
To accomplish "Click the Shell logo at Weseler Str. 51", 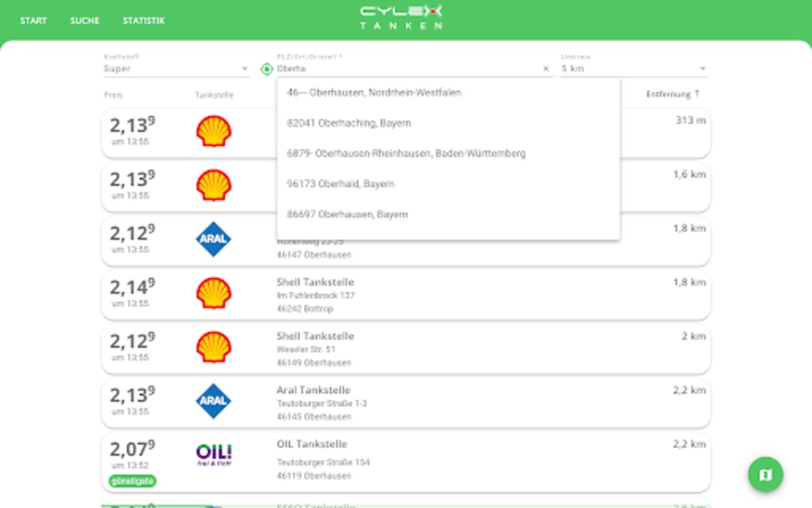I will coord(213,347).
